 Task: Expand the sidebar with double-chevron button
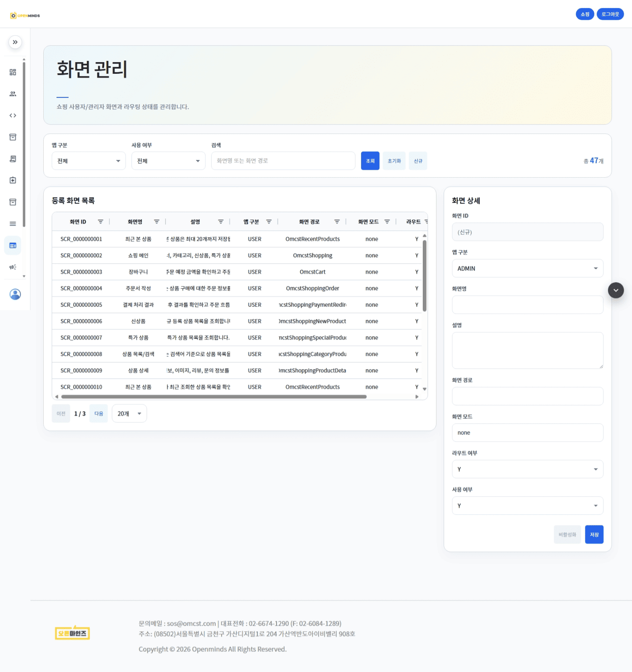coord(15,42)
